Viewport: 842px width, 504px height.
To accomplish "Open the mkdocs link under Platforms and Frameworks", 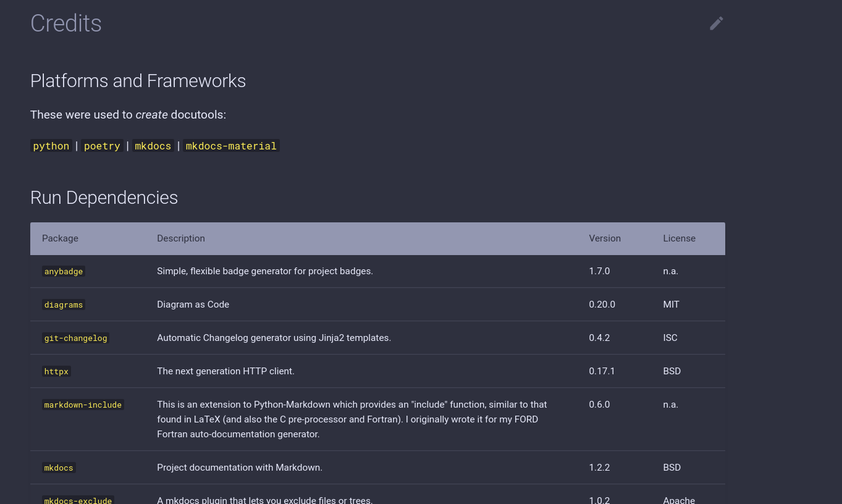I will [153, 146].
